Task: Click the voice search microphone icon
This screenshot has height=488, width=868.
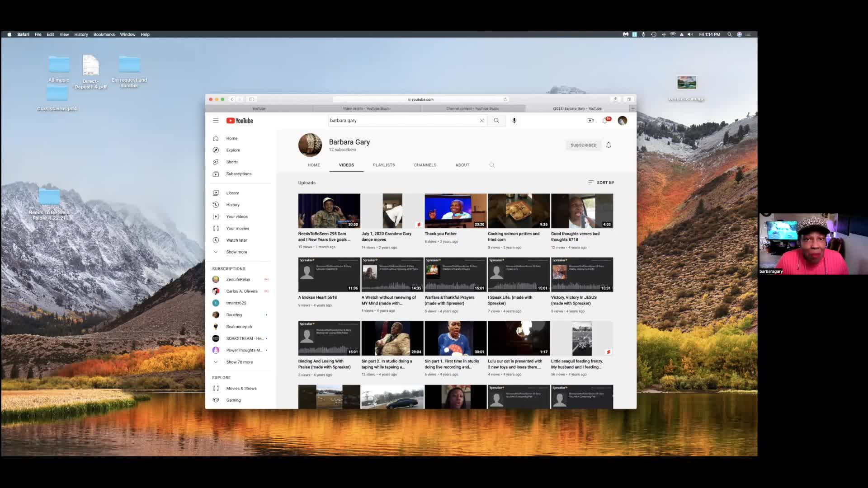Action: point(514,121)
